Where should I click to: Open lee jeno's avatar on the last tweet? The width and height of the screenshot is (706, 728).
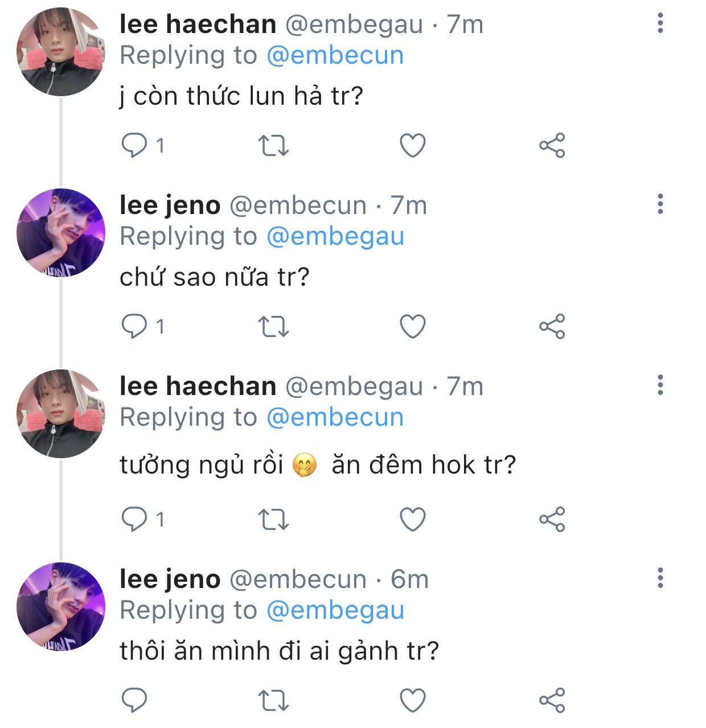coord(61,607)
